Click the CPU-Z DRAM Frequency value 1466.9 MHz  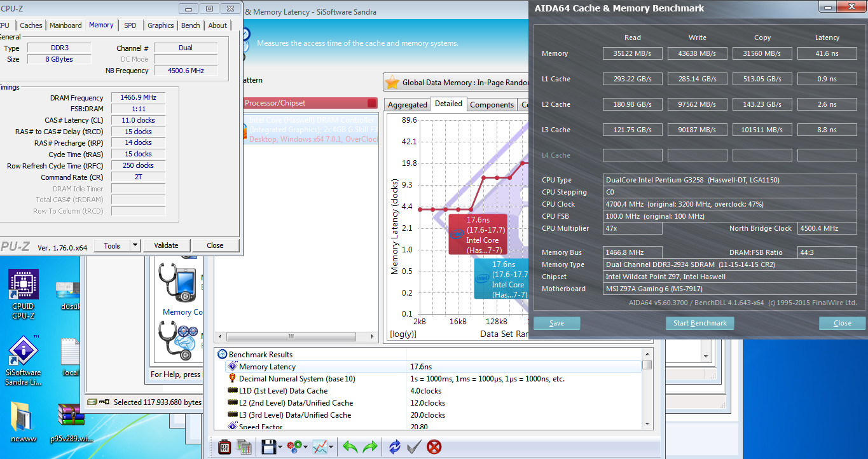coord(138,98)
